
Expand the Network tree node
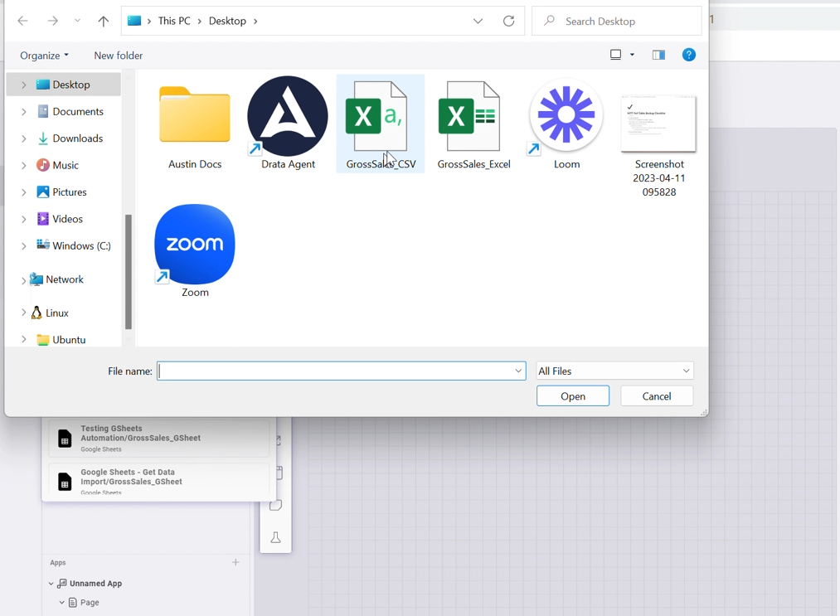(x=23, y=280)
